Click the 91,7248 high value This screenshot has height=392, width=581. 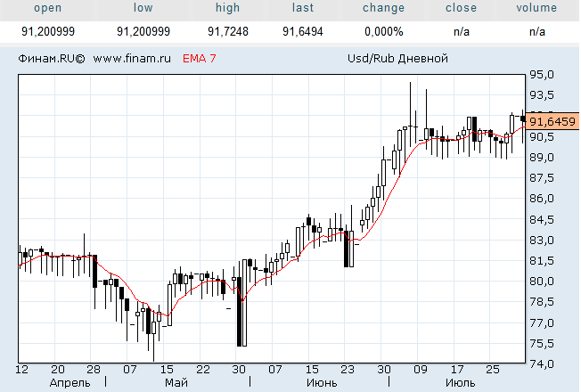coord(227,30)
